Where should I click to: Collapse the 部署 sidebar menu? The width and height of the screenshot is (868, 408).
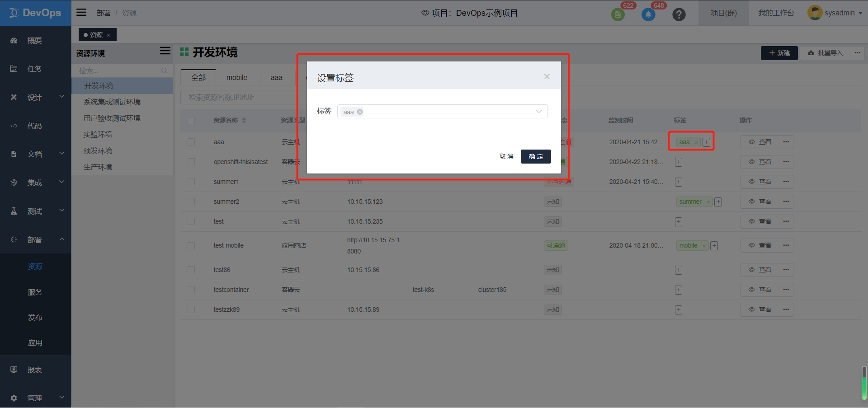coord(61,239)
